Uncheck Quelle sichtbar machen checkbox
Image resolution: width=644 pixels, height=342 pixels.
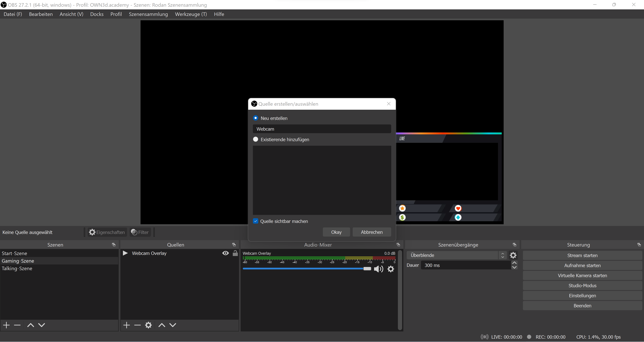[255, 221]
